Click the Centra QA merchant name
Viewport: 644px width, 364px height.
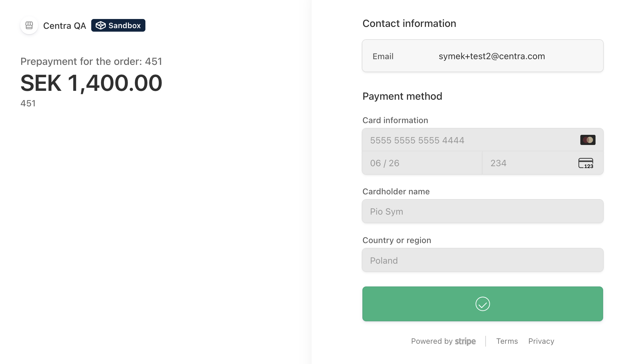[65, 26]
